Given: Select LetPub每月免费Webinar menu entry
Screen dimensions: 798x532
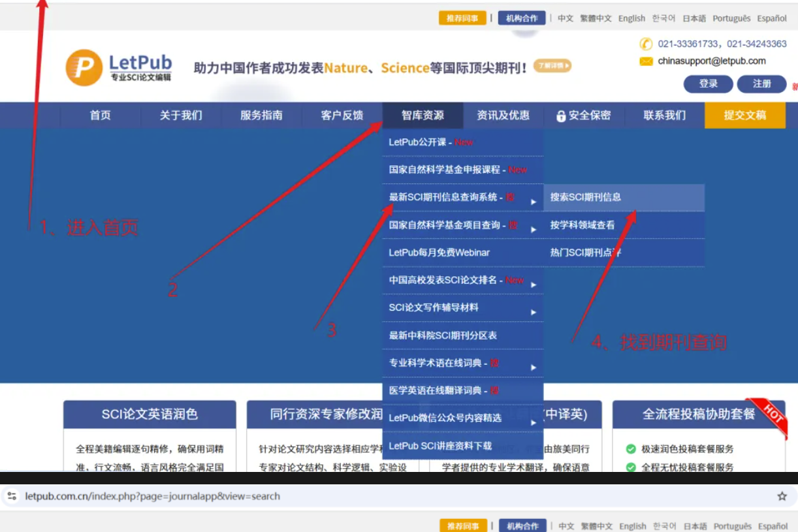Looking at the screenshot, I should coord(463,253).
